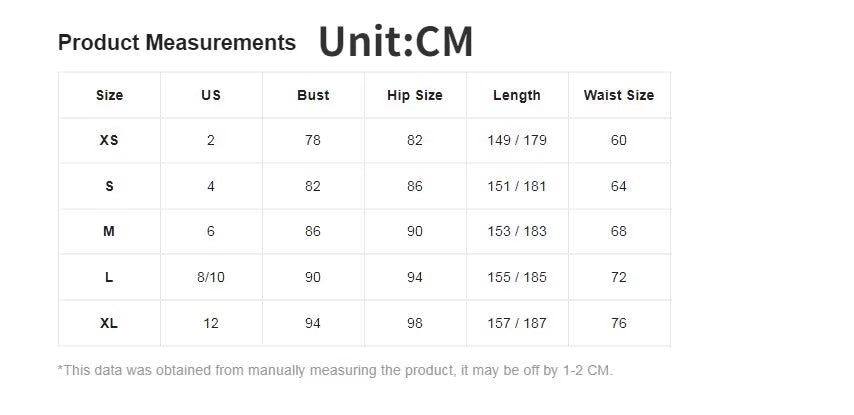Click the US size 8/10 cell
The image size is (854, 415).
[x=211, y=277]
